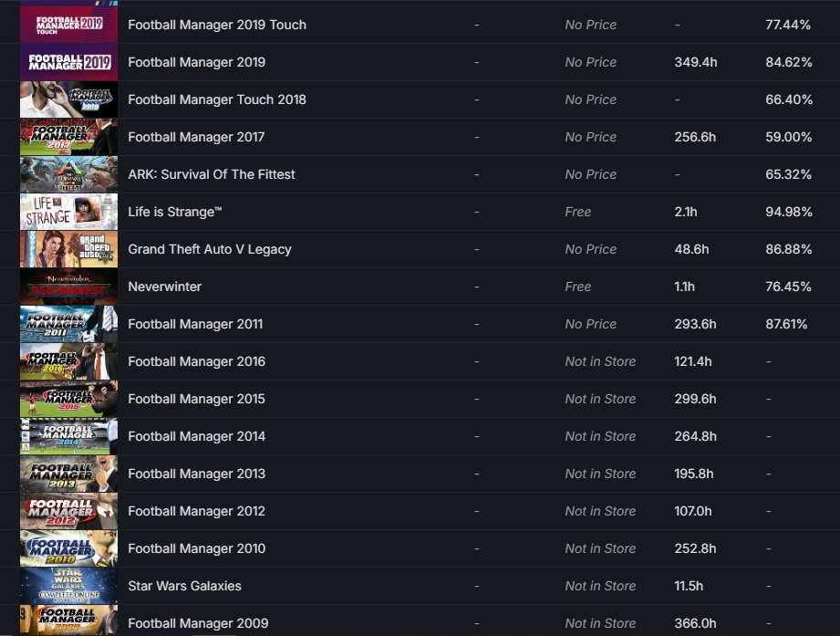Viewport: 840px width, 636px height.
Task: Open the Football Manager 2017 title link
Action: (x=196, y=137)
